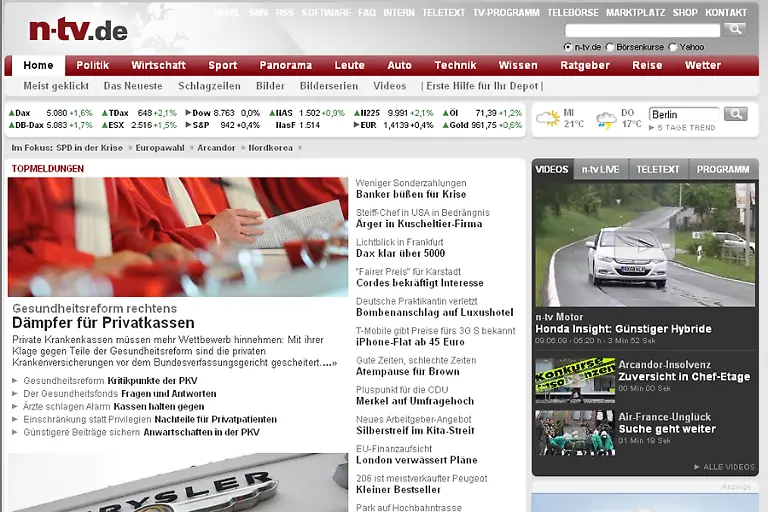Click the Berlin weather city input field
Screen dimensions: 768x512
[683, 114]
